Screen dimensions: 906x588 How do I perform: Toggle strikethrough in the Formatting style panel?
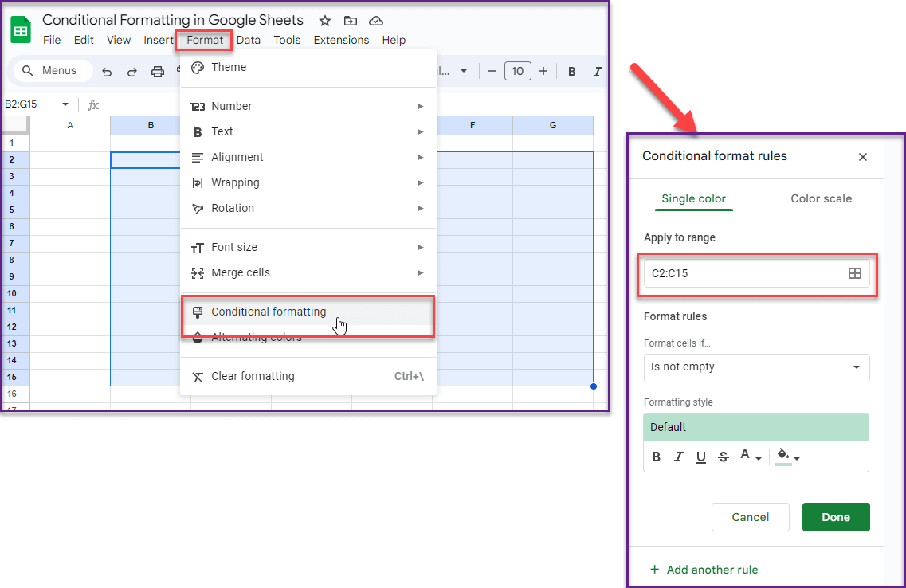coord(723,456)
